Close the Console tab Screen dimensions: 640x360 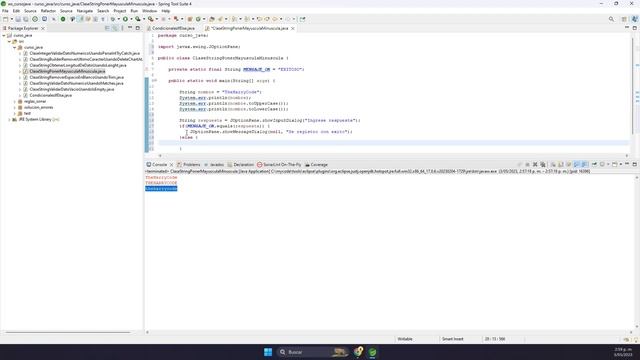pyautogui.click(x=171, y=164)
